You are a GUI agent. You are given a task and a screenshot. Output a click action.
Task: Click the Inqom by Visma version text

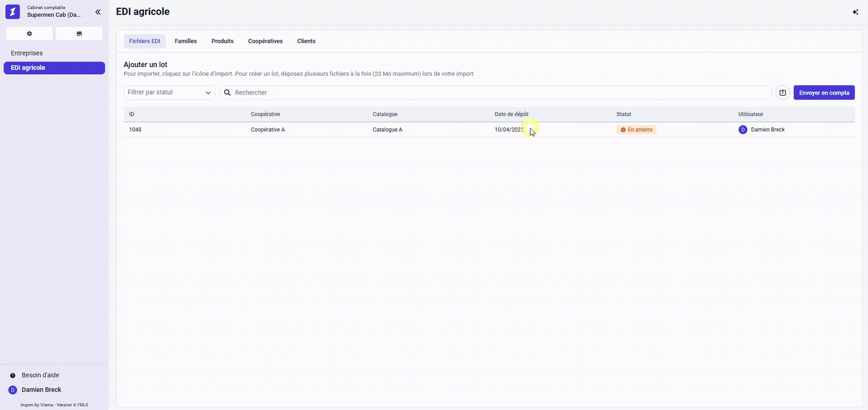click(54, 405)
